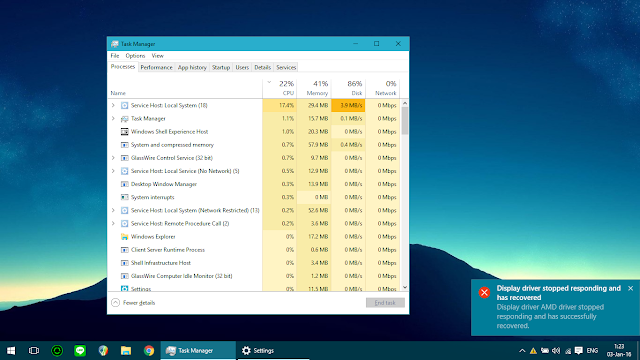640x360 pixels.
Task: Open the Settings taskbar button
Action: click(273, 351)
